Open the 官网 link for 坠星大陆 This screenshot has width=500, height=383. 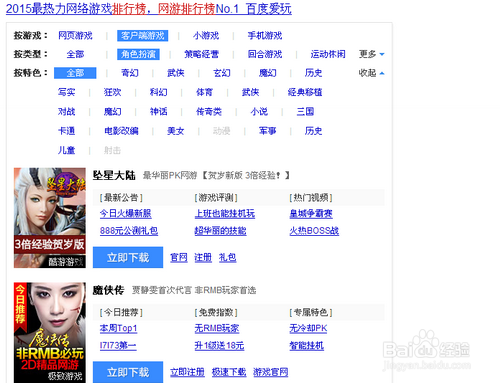pyautogui.click(x=179, y=257)
